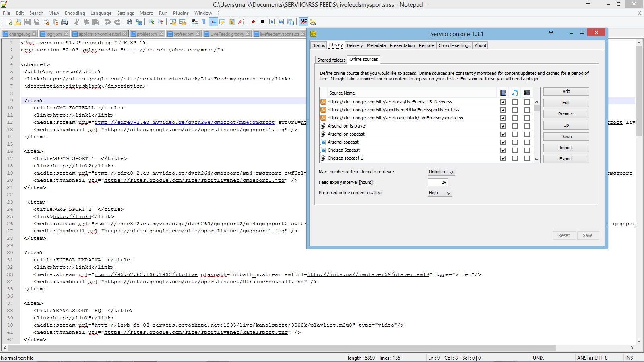Switch to the LiveFeeds.groovy document tab
This screenshot has height=362, width=644.
pyautogui.click(x=227, y=34)
